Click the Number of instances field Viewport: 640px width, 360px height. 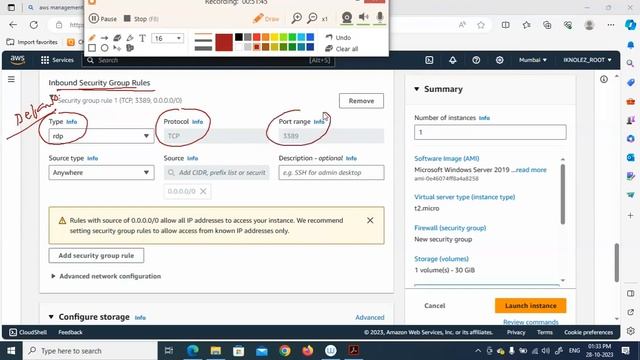[490, 132]
